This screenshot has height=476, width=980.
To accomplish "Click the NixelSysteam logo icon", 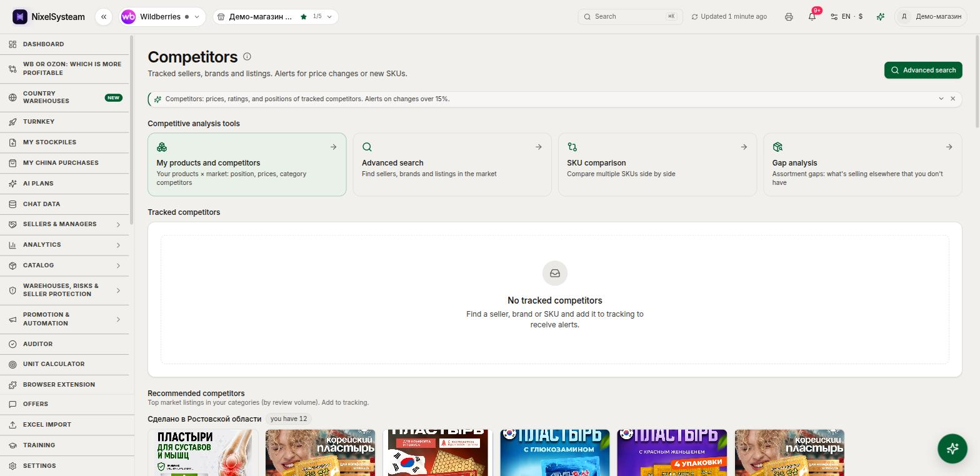I will [20, 17].
